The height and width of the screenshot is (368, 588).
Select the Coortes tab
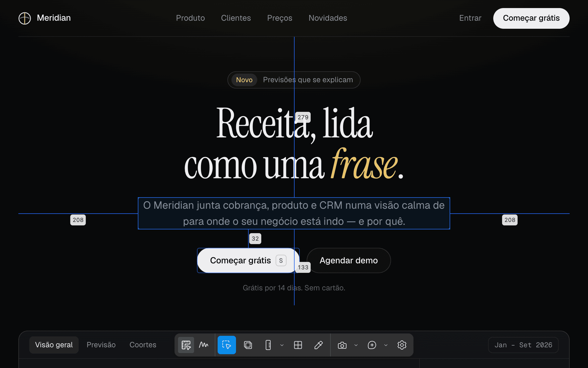(x=143, y=345)
